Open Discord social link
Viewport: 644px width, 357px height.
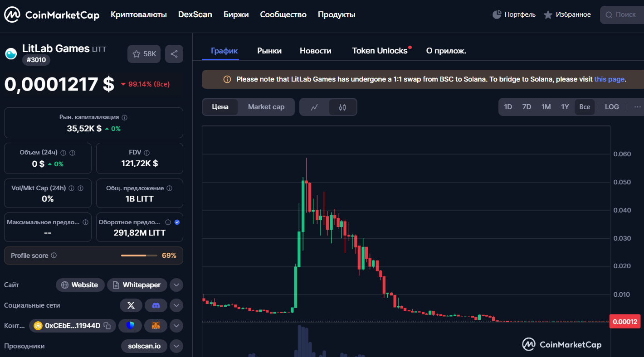156,305
